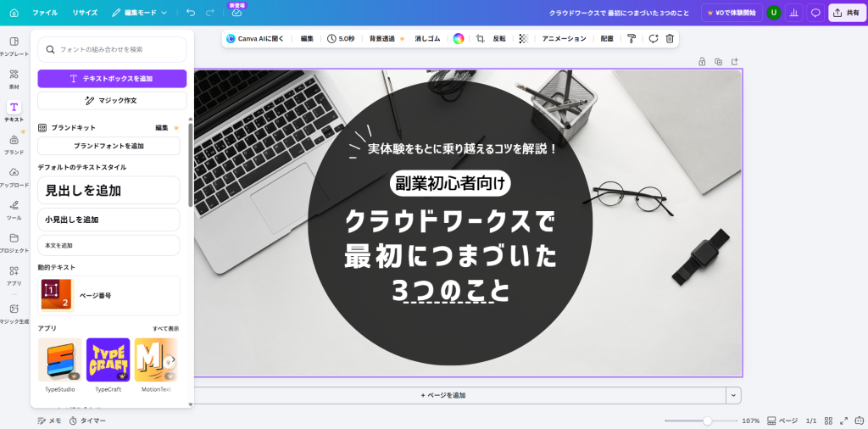Image resolution: width=868 pixels, height=429 pixels.
Task: Open the transparency checkerboard icon
Action: 524,39
